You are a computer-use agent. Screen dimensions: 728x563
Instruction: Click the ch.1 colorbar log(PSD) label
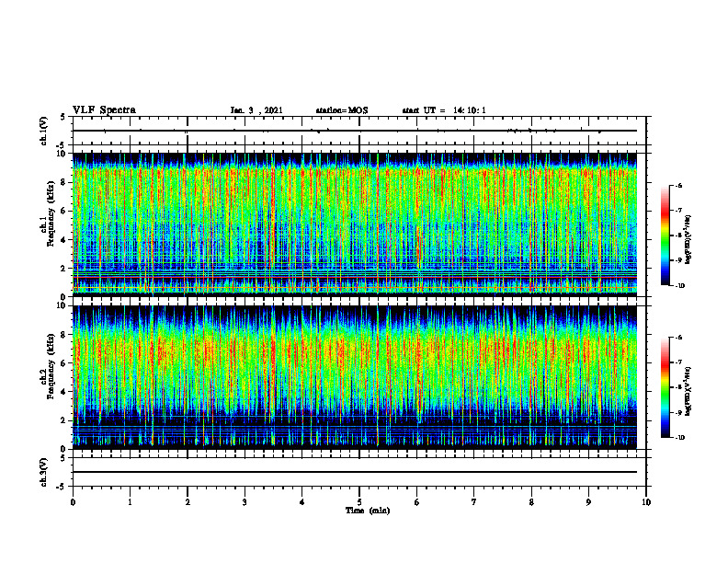pos(689,240)
